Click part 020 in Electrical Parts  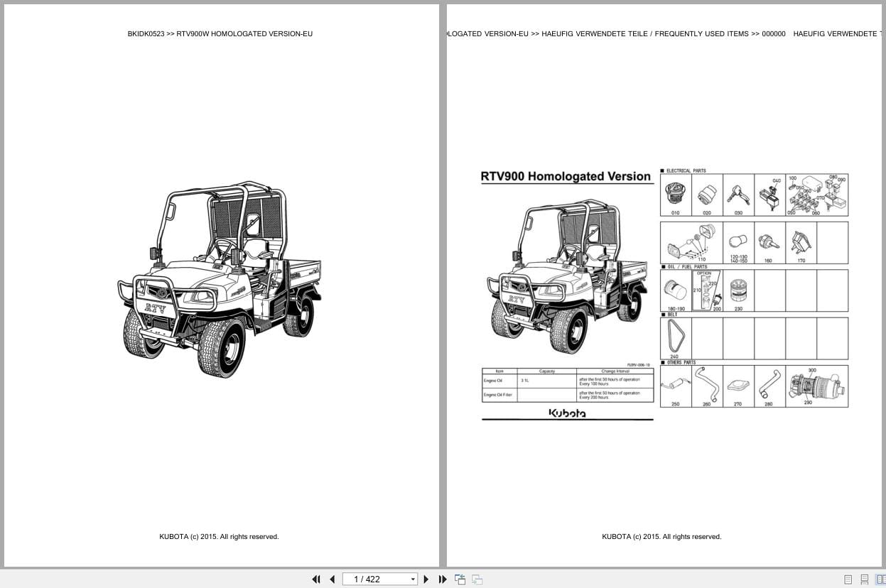pos(707,195)
